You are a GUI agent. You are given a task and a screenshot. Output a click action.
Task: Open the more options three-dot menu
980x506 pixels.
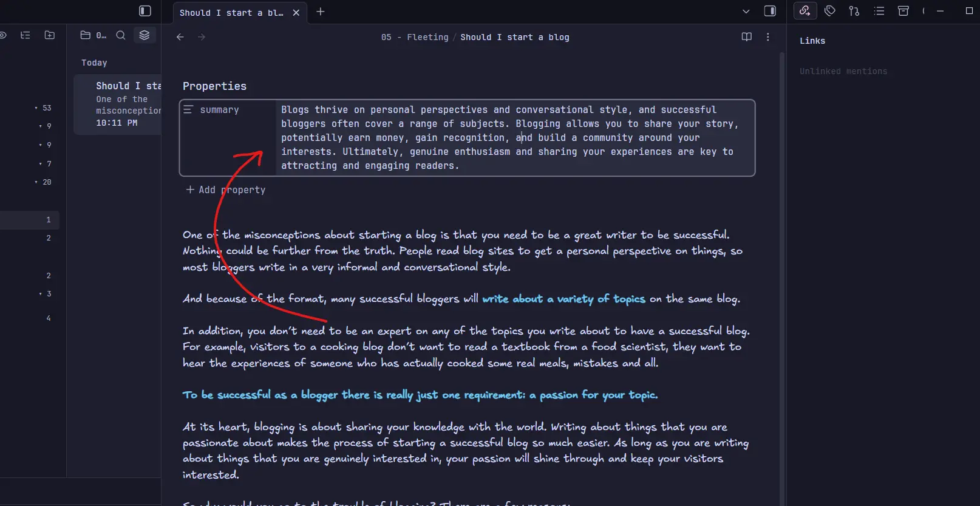[x=768, y=37]
